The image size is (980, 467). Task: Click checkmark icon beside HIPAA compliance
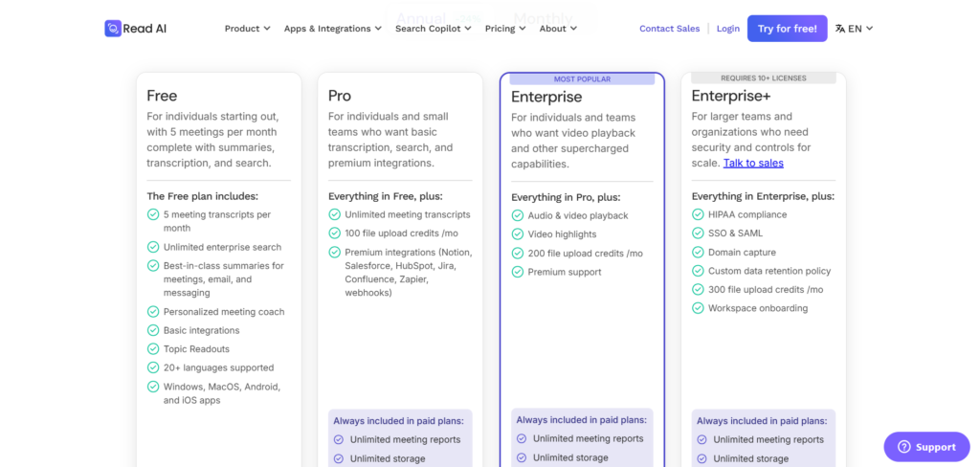pos(699,215)
